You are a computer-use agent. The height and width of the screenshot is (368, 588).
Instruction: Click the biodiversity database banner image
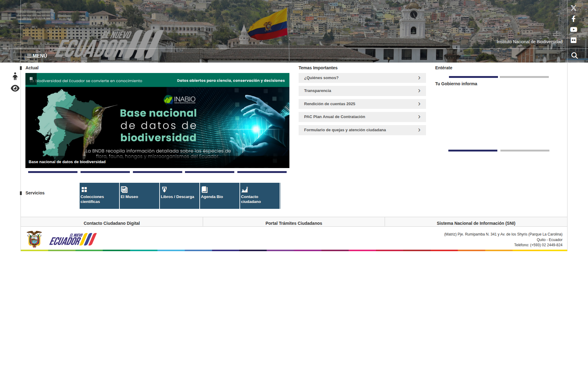click(157, 121)
